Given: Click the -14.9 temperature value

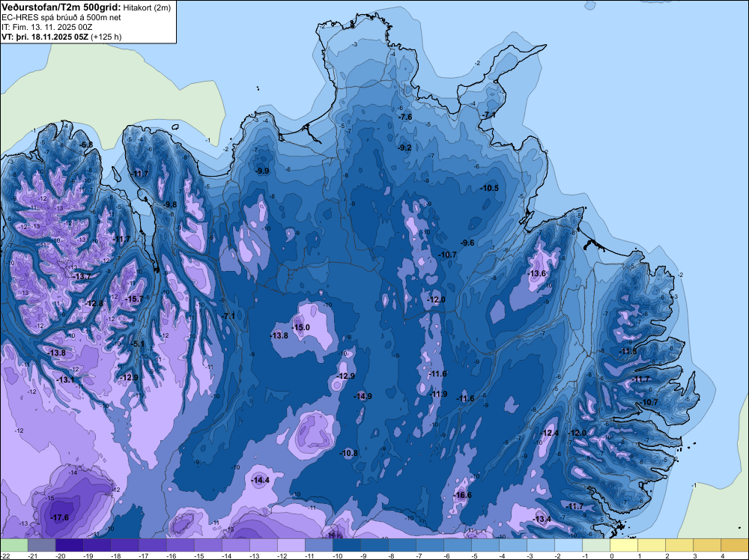Looking at the screenshot, I should coord(363,396).
